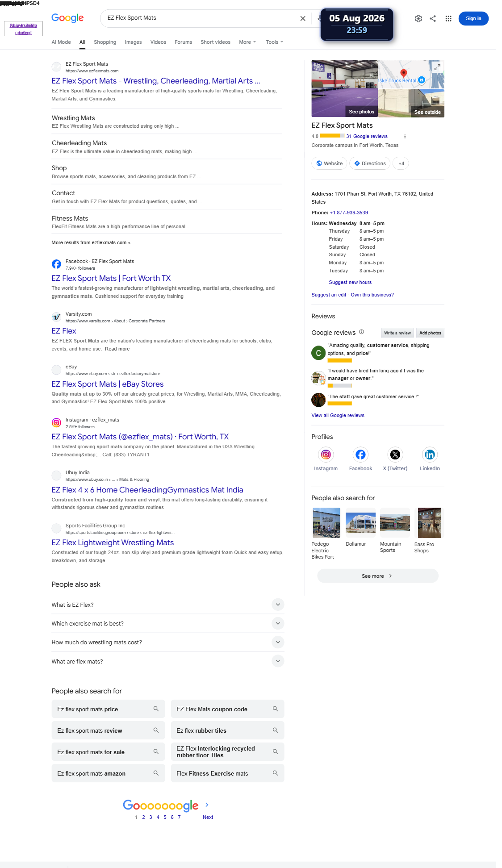Switch to Shopping tab

point(105,42)
